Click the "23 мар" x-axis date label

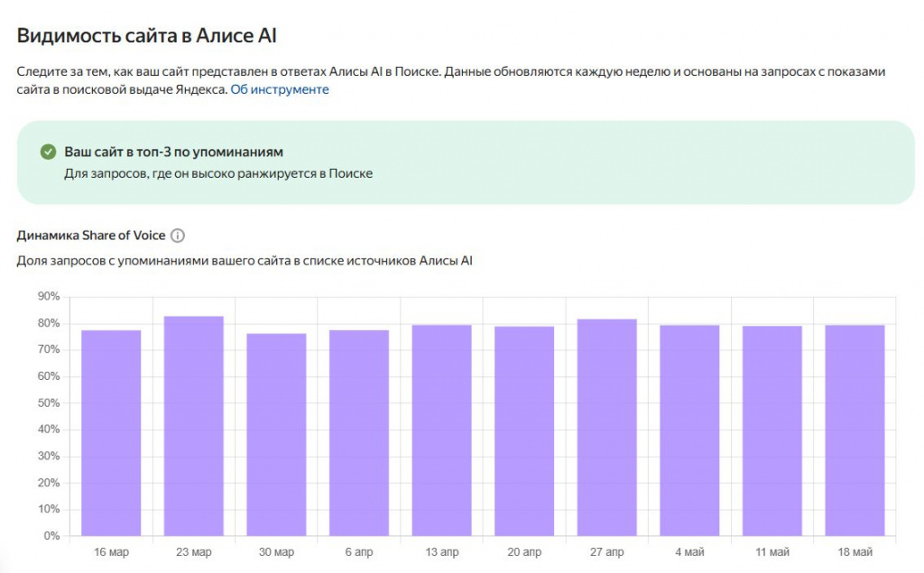click(194, 552)
